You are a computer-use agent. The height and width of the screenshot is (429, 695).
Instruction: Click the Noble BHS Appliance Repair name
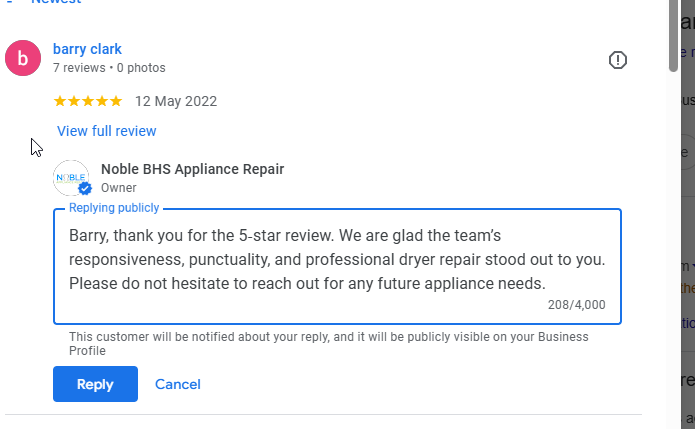click(192, 169)
